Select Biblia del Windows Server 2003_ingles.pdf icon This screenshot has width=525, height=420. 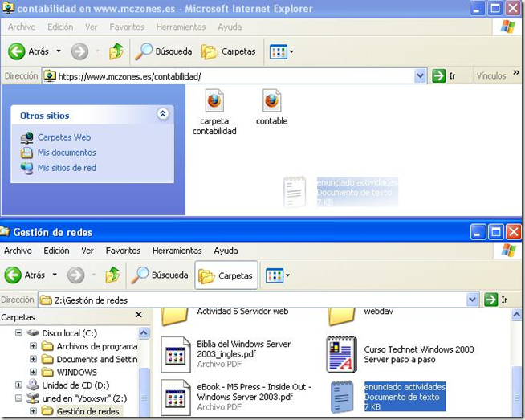(176, 355)
